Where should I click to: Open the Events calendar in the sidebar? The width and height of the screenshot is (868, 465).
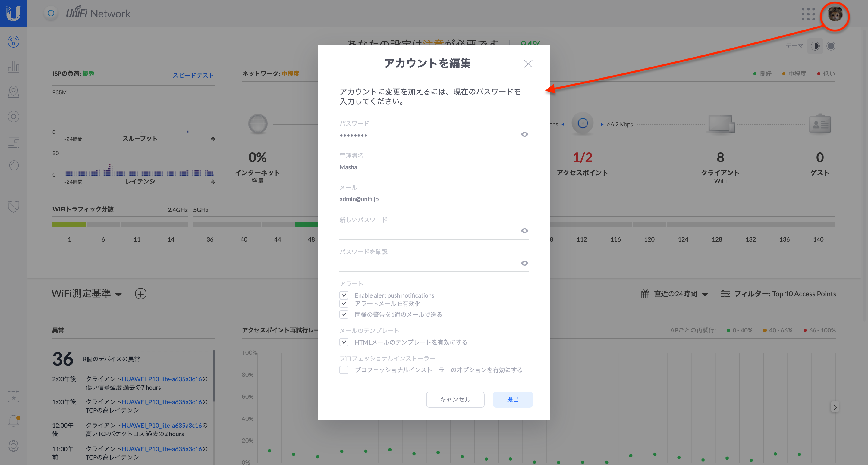[x=14, y=396]
